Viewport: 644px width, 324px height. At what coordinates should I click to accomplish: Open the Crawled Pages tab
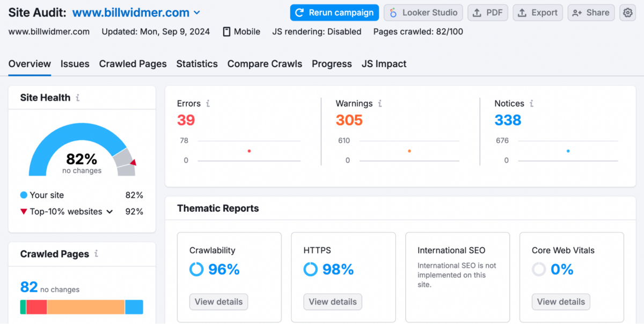(133, 64)
